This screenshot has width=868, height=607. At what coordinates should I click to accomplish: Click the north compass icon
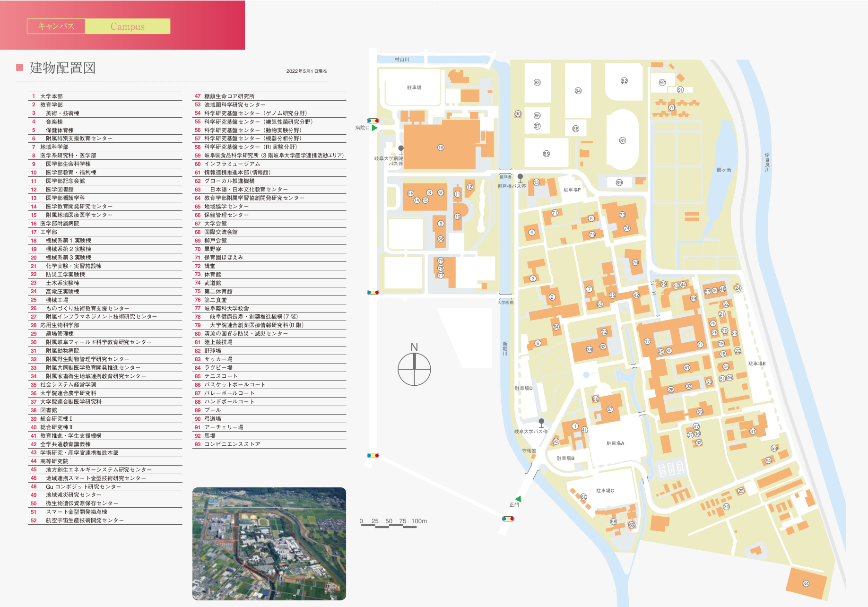pyautogui.click(x=414, y=369)
